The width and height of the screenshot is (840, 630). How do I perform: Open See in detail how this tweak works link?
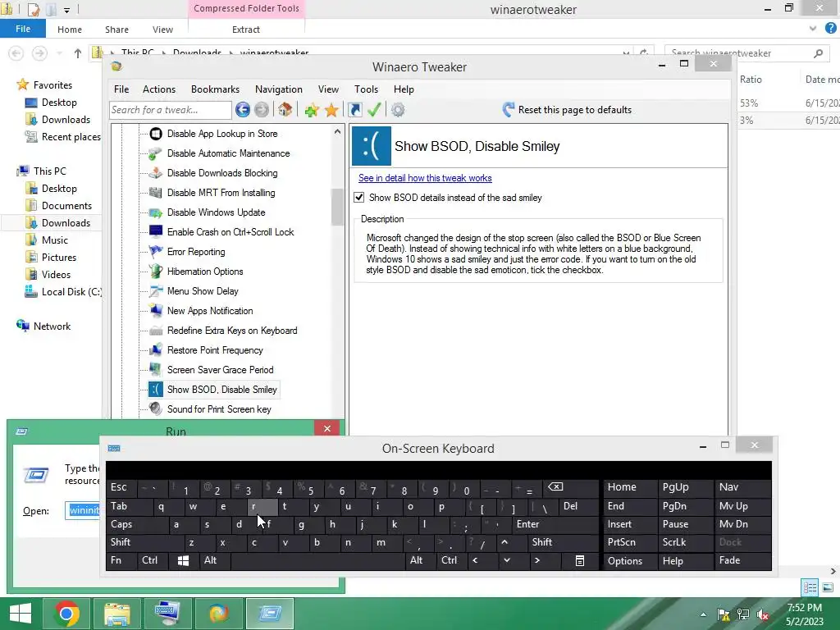425,178
